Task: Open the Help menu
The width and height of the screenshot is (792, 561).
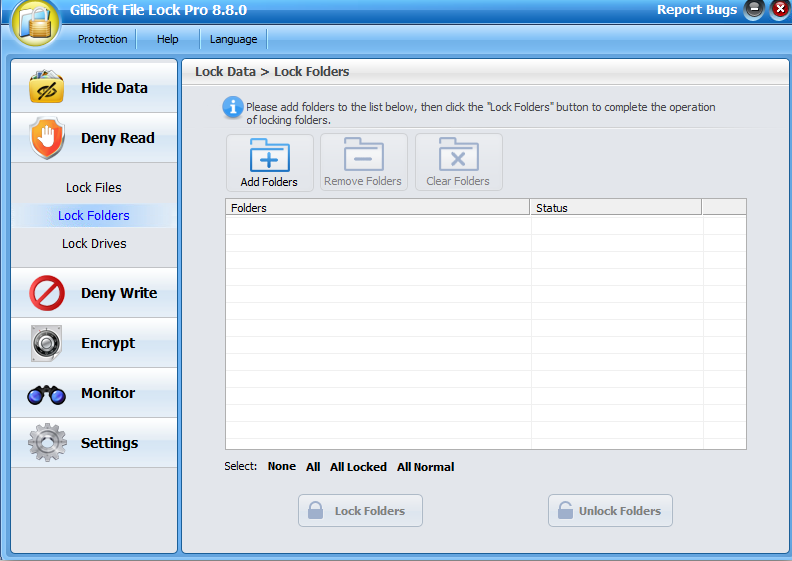Action: tap(168, 39)
